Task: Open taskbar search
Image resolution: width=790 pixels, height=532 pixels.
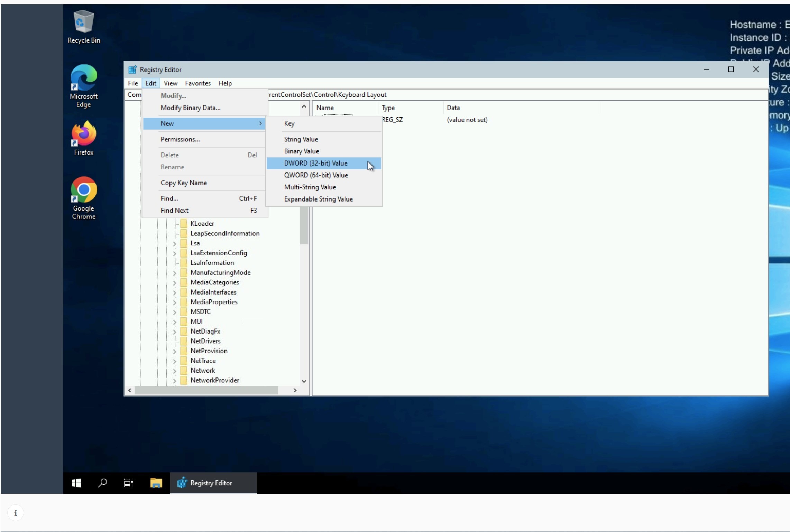Action: [x=102, y=483]
